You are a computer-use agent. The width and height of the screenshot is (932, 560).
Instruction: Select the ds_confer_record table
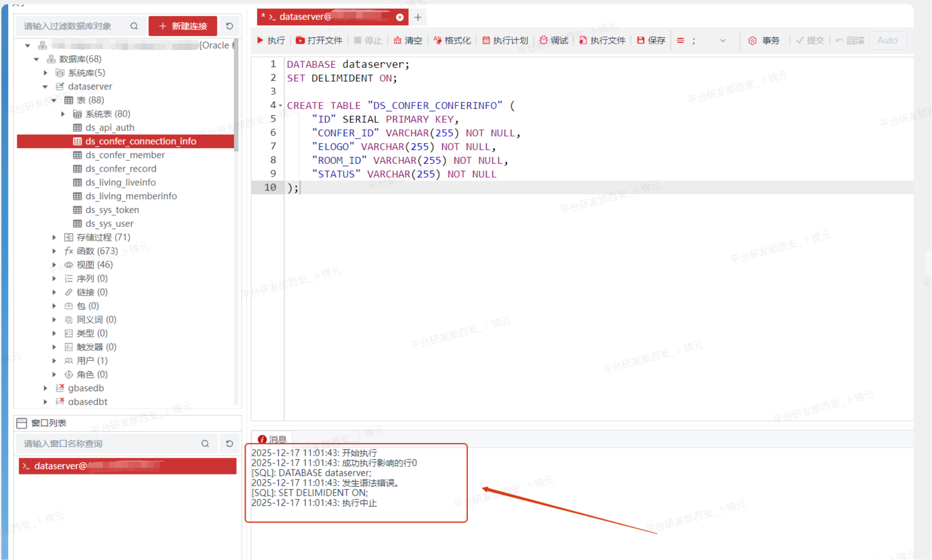[121, 169]
